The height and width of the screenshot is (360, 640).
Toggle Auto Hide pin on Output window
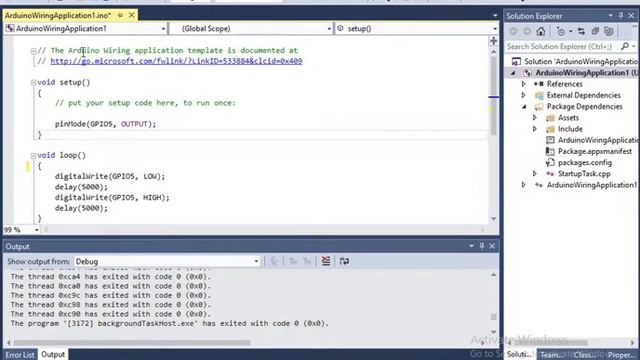(482, 246)
